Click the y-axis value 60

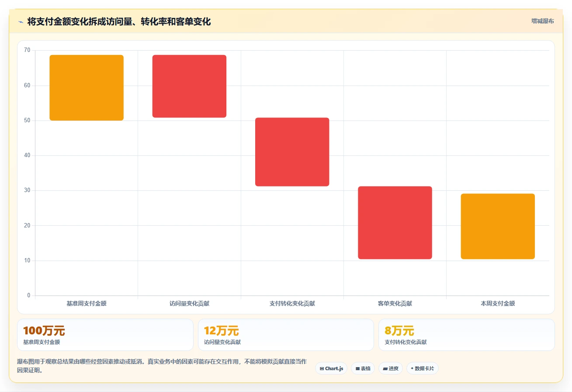pyautogui.click(x=27, y=86)
